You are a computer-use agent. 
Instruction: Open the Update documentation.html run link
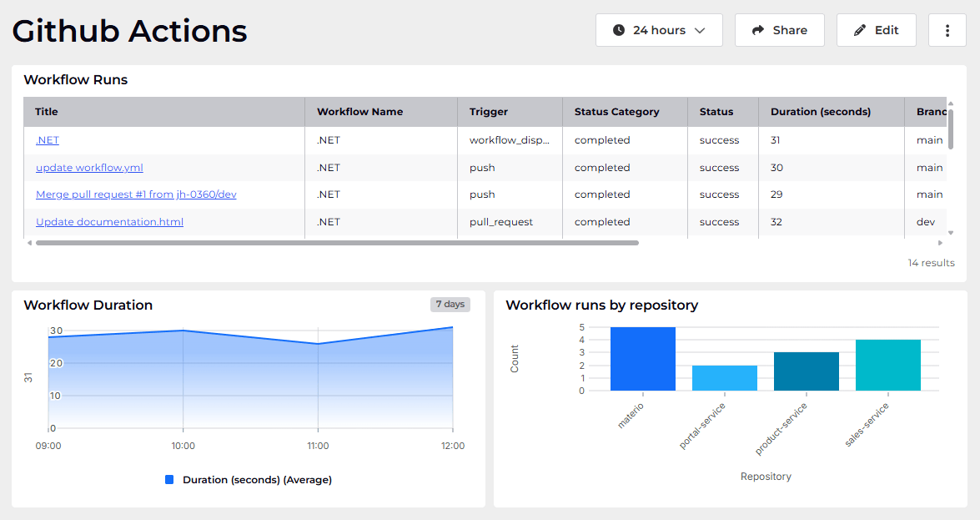[x=109, y=222]
